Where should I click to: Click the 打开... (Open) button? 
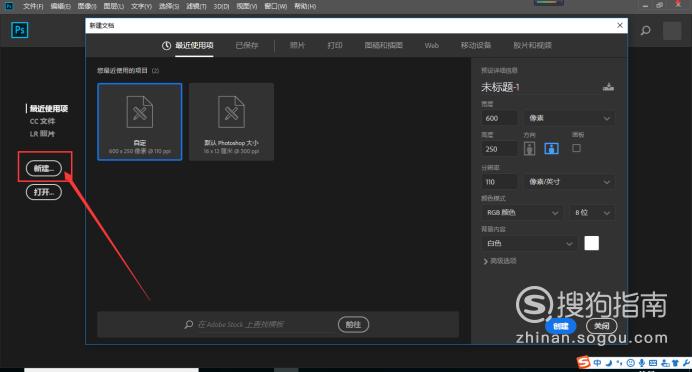[44, 192]
